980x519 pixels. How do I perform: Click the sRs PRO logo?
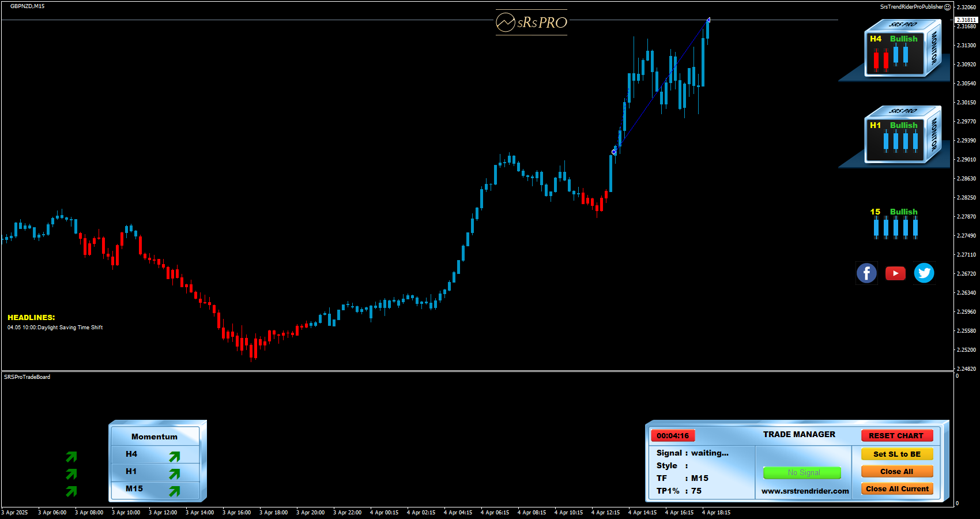(x=532, y=22)
